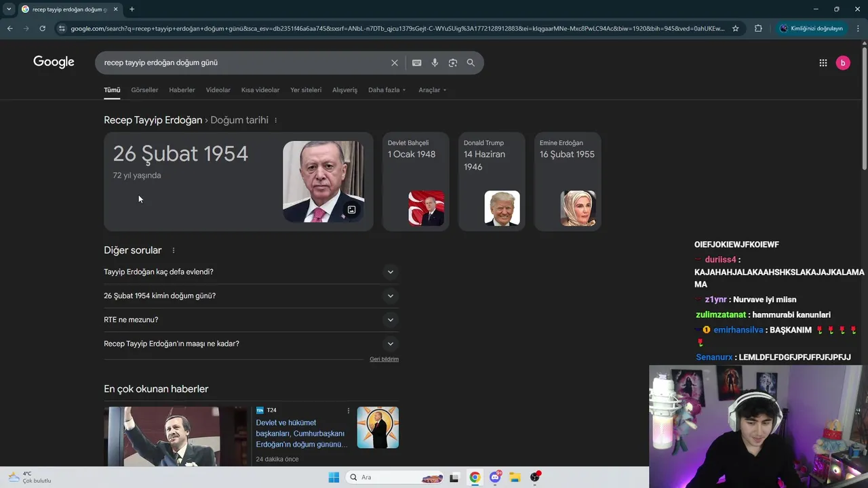Submit search with magnifying glass icon
Screen dimensions: 868x488
pos(471,62)
